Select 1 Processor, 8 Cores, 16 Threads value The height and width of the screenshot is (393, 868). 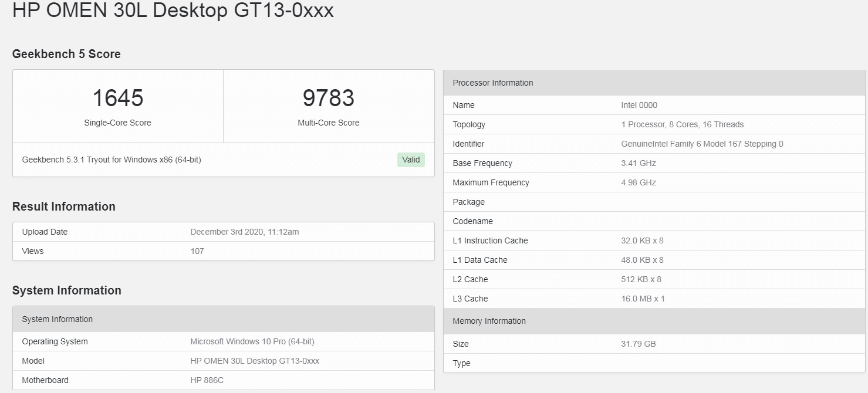(683, 124)
